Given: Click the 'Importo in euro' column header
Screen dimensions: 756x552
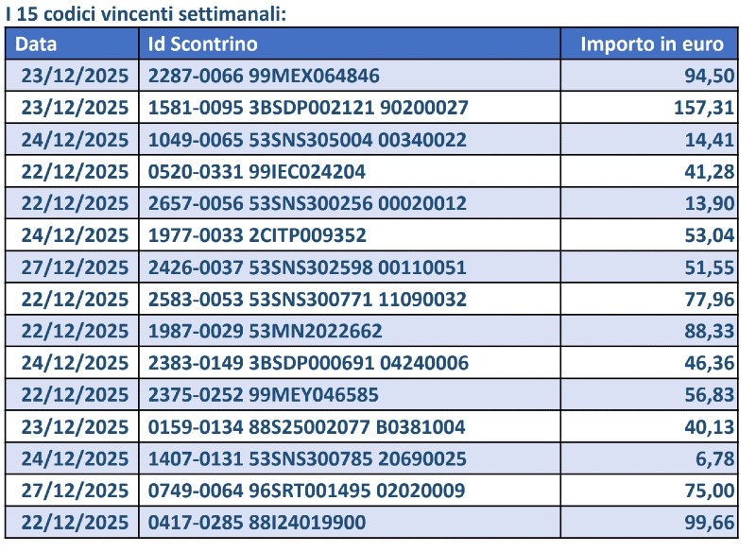Looking at the screenshot, I should coord(652,43).
